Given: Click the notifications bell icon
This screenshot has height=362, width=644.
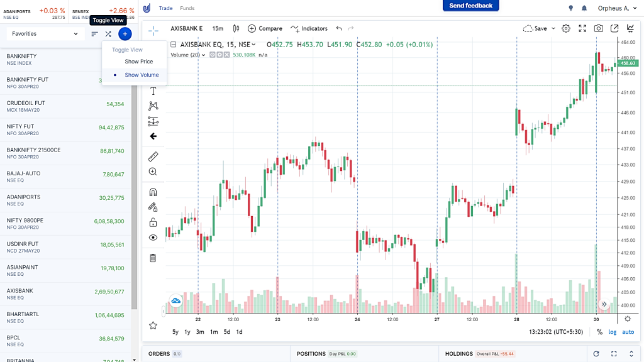Looking at the screenshot, I should 584,8.
